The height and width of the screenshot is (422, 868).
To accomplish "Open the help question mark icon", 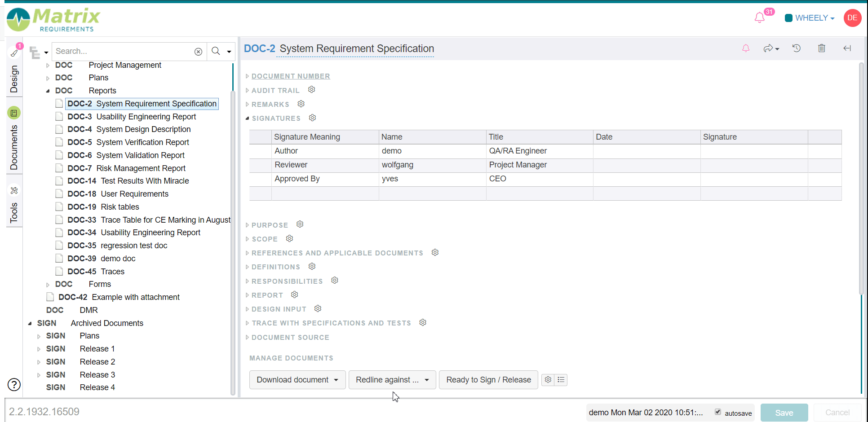I will 14,385.
